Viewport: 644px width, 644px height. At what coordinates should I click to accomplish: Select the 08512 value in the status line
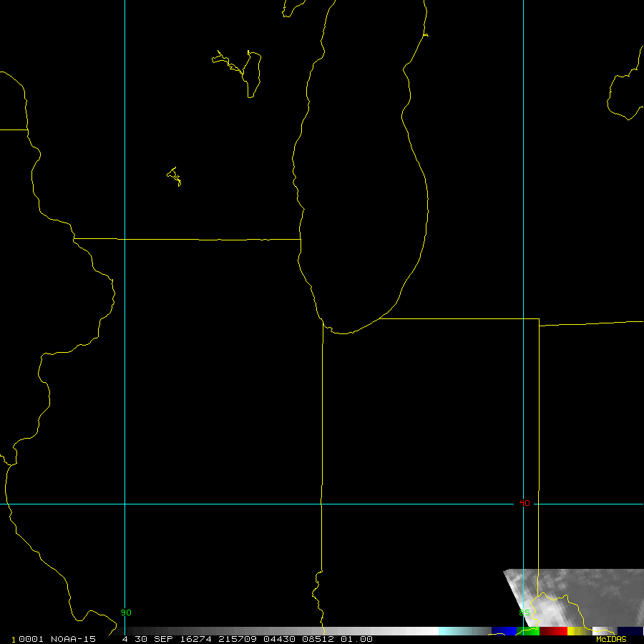(x=318, y=639)
